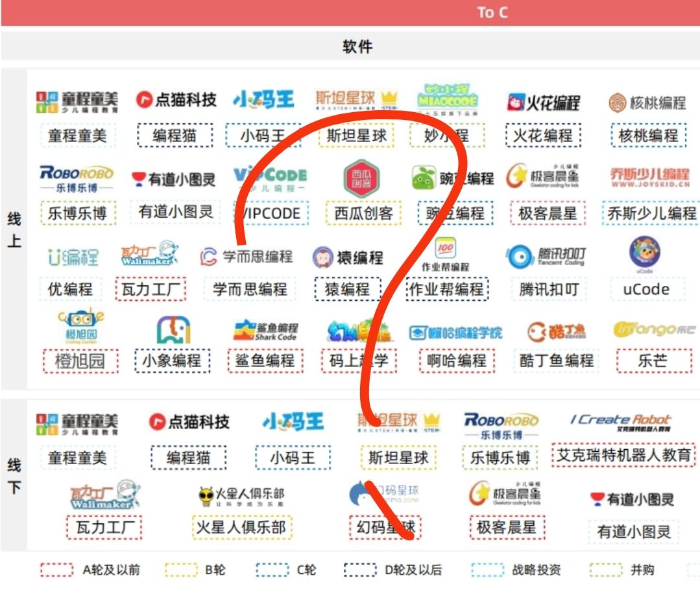Click the '腾讯扣叮' label box
This screenshot has height=610, width=700.
(x=549, y=289)
